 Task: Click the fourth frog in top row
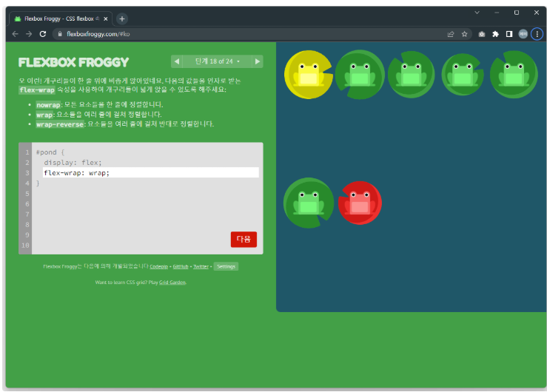(x=463, y=75)
